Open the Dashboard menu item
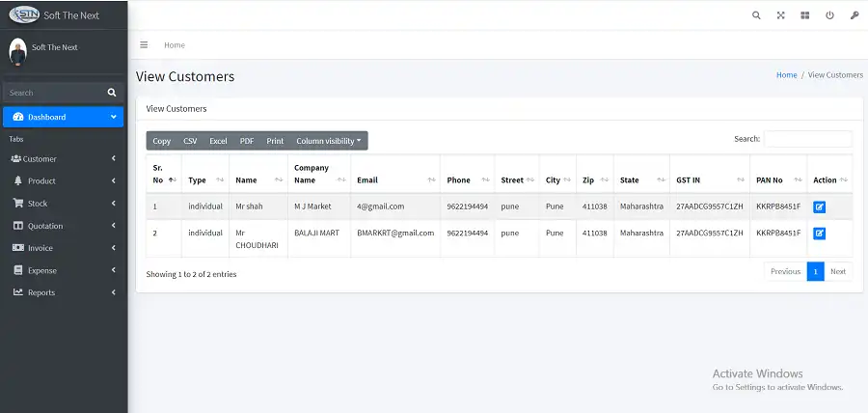The image size is (868, 413). point(63,117)
